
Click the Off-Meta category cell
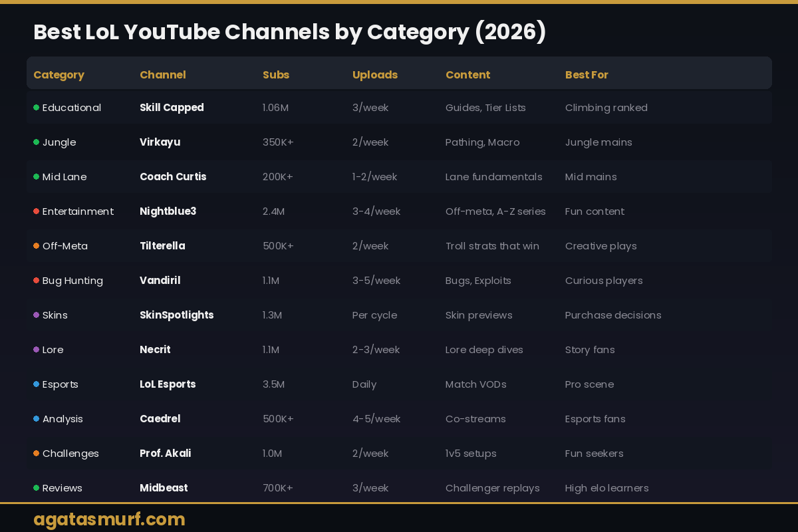61,246
